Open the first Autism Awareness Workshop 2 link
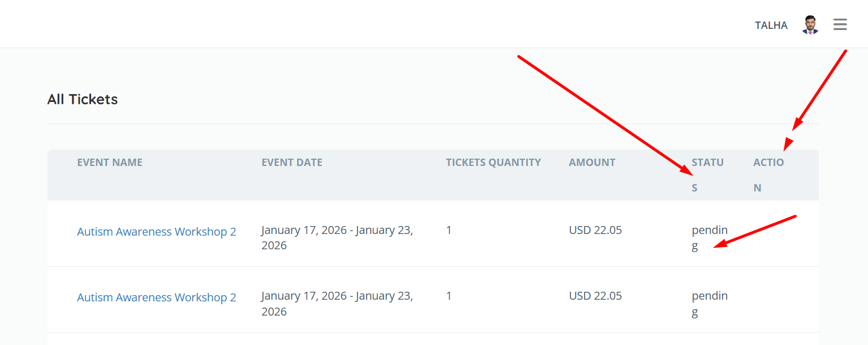Image resolution: width=868 pixels, height=345 pixels. tap(157, 232)
